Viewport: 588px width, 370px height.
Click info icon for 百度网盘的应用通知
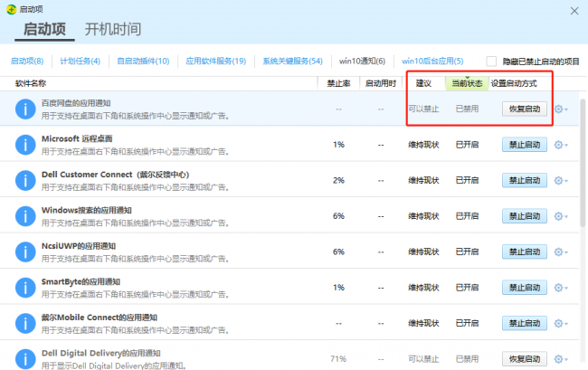25,109
